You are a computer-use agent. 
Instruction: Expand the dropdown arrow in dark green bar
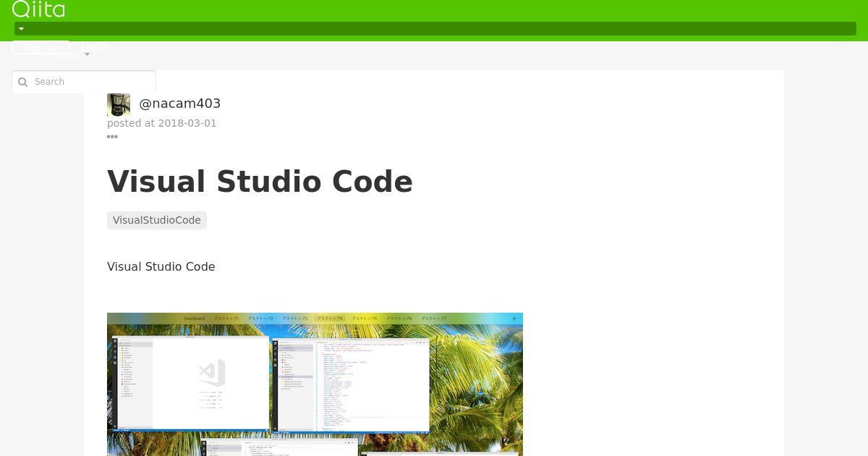21,29
